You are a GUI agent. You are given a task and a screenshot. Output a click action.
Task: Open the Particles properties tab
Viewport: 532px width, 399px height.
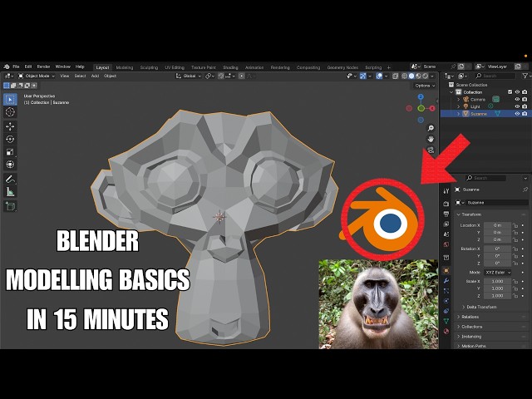click(x=446, y=291)
